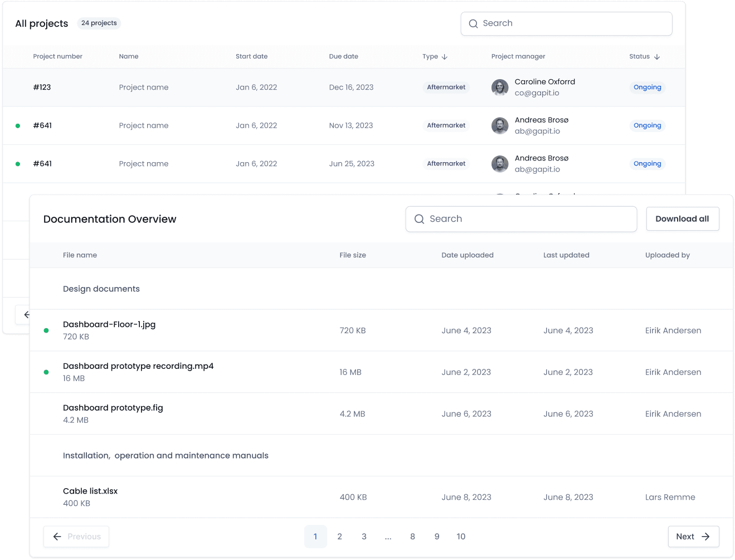Click the Design documents section heading
This screenshot has width=735, height=560.
(101, 289)
